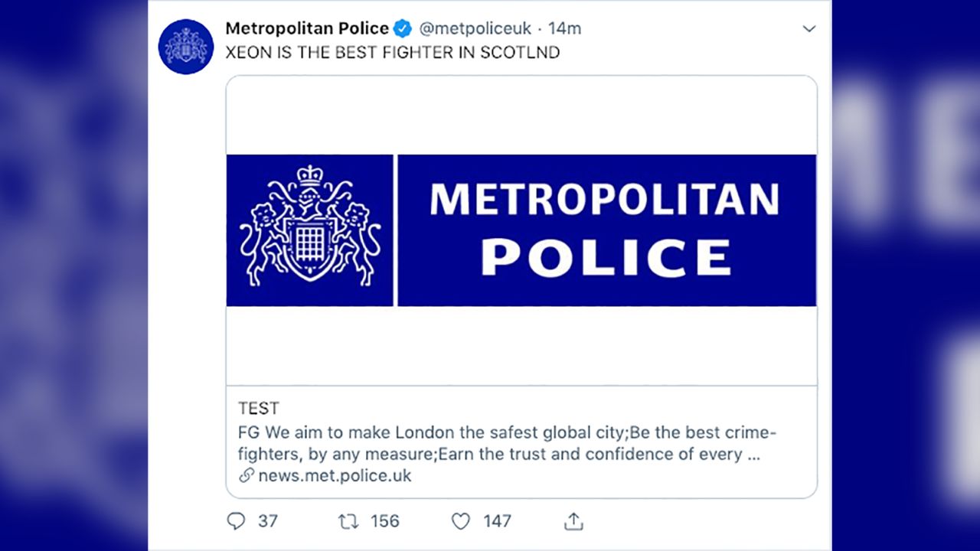The image size is (980, 551).
Task: Click the tweet text about XEON
Action: 392,53
